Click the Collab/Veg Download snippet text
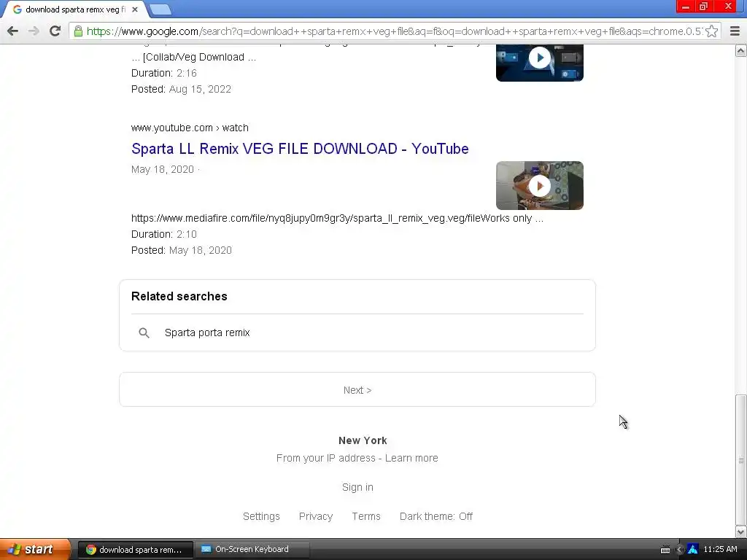Viewport: 747px width, 560px height. (x=193, y=57)
